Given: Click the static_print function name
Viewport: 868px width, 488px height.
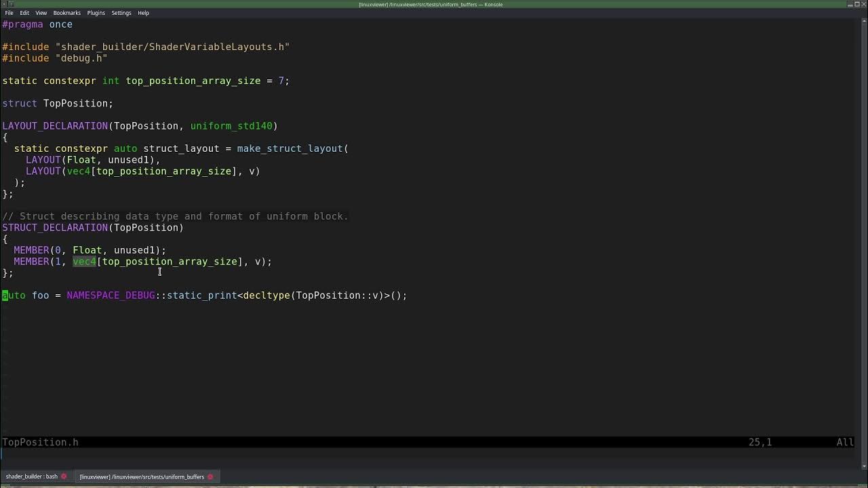Looking at the screenshot, I should pos(202,296).
